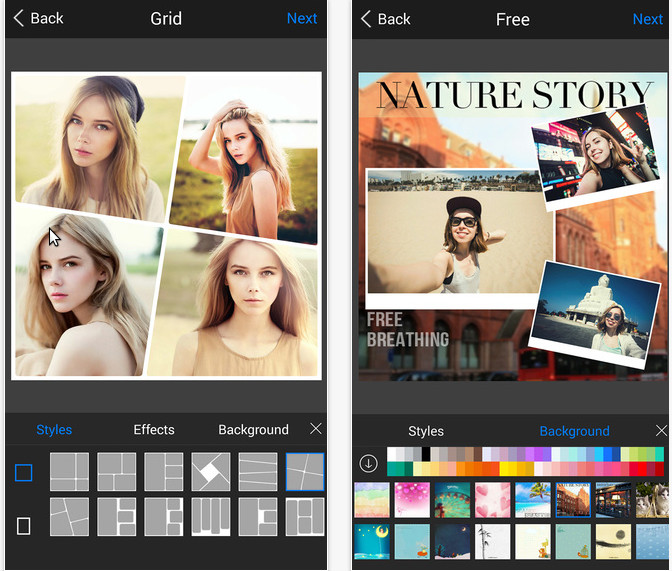Tap the download backgrounds arrow icon
Screen dimensions: 672x571
pyautogui.click(x=368, y=463)
